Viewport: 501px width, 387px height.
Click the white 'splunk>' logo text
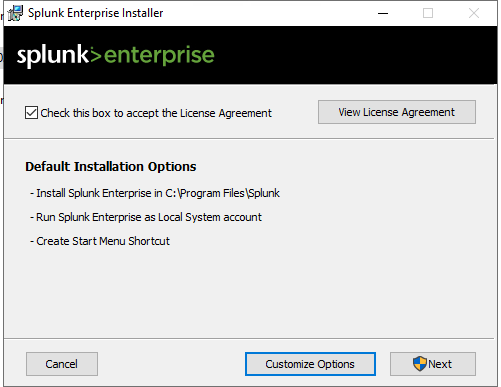click(x=59, y=55)
